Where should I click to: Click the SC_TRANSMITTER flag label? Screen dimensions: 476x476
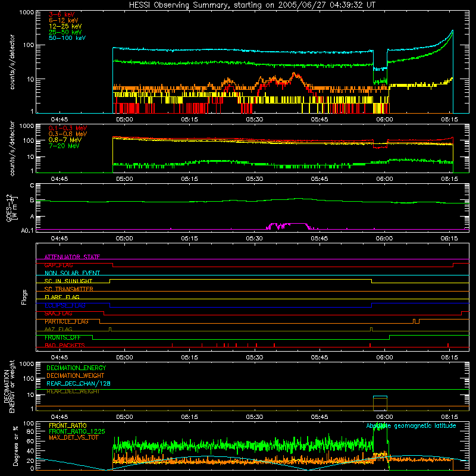(x=68, y=289)
